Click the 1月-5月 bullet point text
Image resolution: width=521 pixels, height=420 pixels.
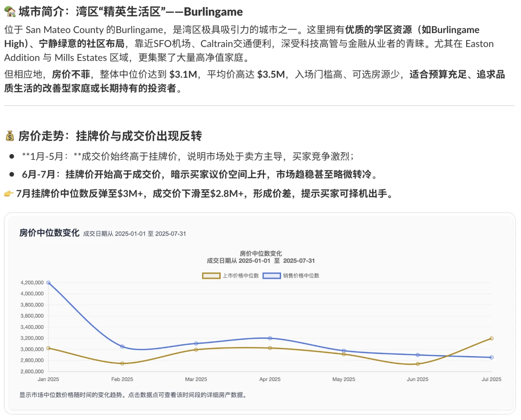tap(188, 156)
